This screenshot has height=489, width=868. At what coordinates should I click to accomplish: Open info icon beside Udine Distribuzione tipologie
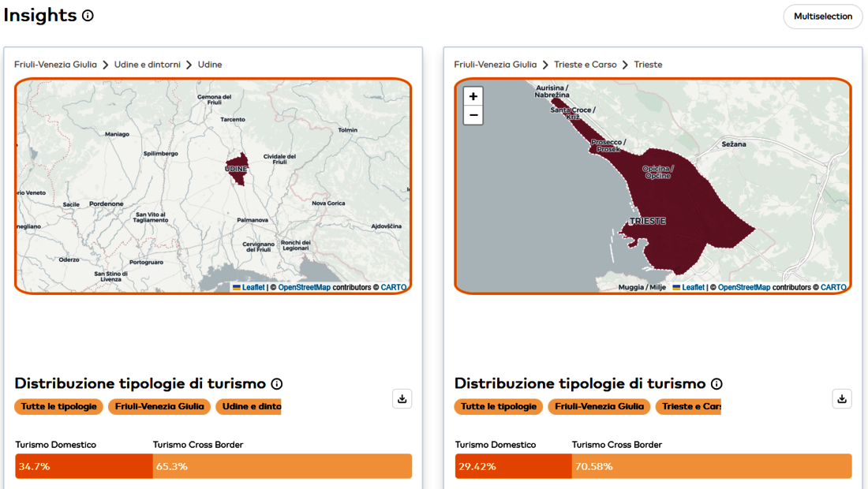277,384
